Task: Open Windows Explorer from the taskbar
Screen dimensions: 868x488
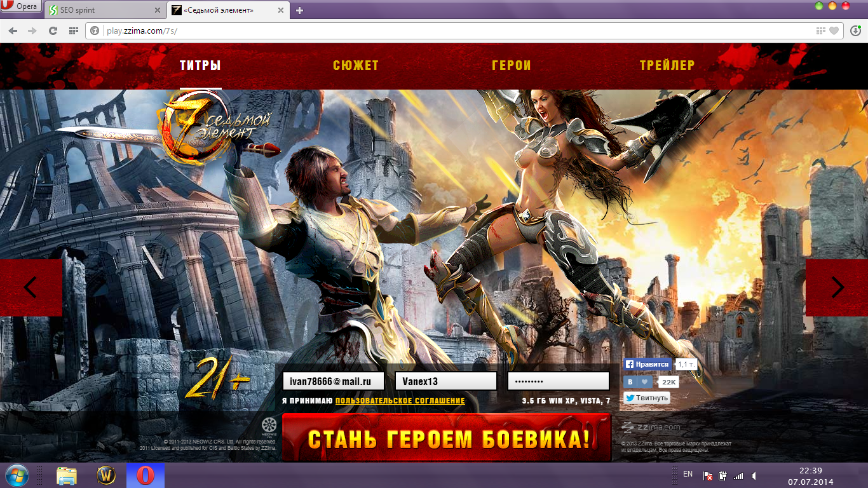Action: point(67,475)
